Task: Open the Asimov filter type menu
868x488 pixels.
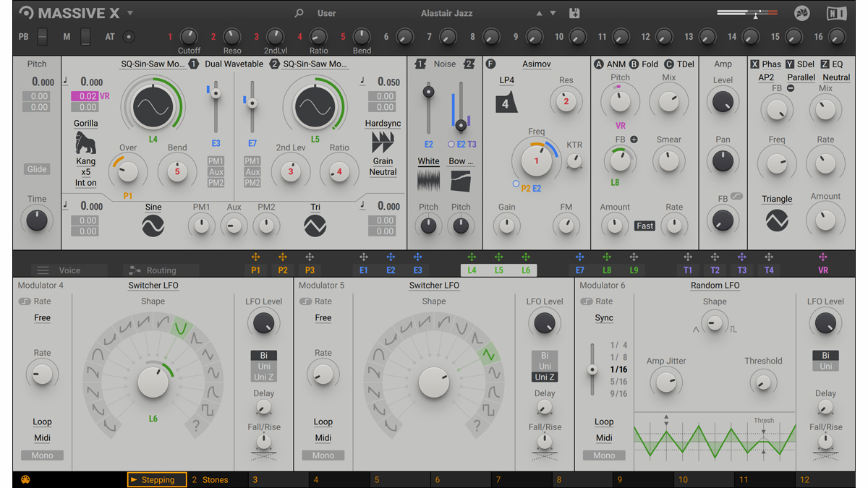Action: [537, 64]
